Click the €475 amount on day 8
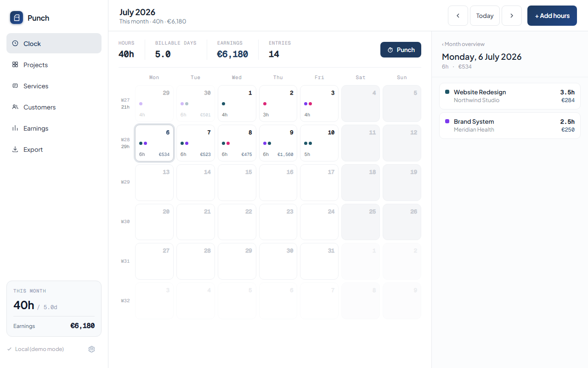588x368 pixels. [x=247, y=155]
